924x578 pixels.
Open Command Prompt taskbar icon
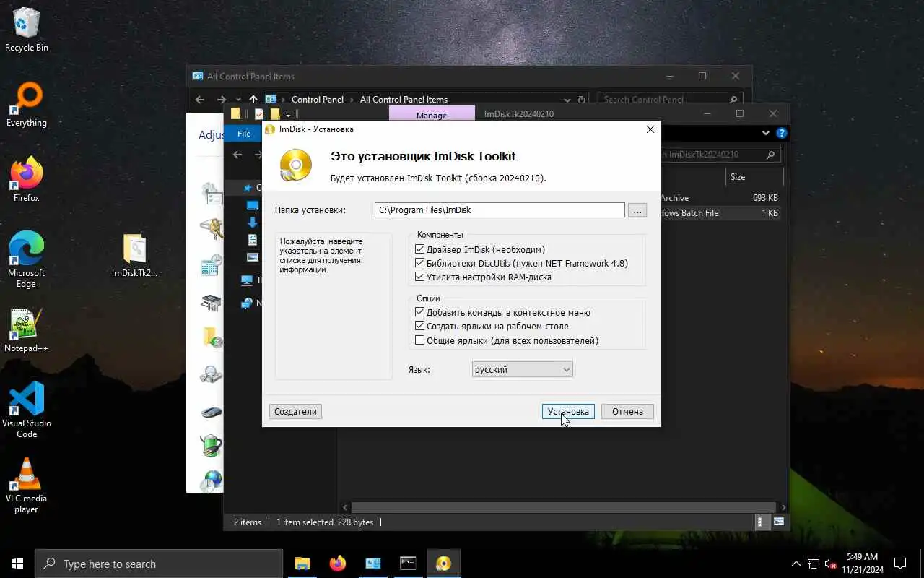(408, 564)
